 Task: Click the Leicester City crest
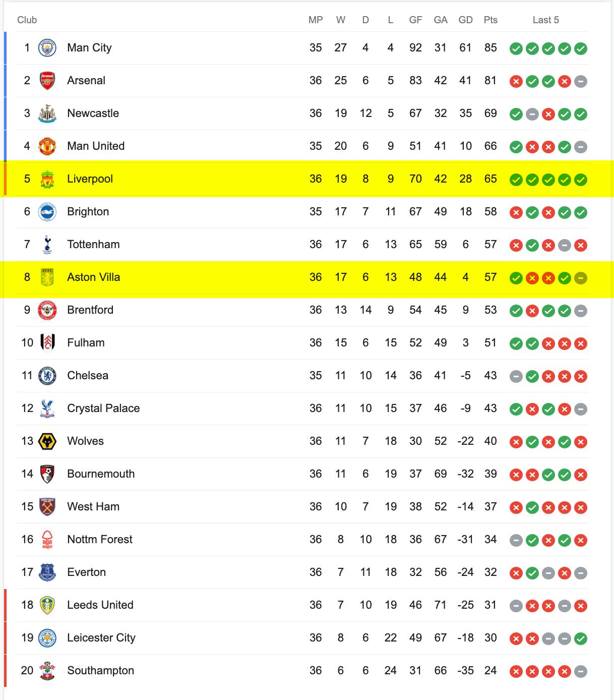pyautogui.click(x=47, y=638)
